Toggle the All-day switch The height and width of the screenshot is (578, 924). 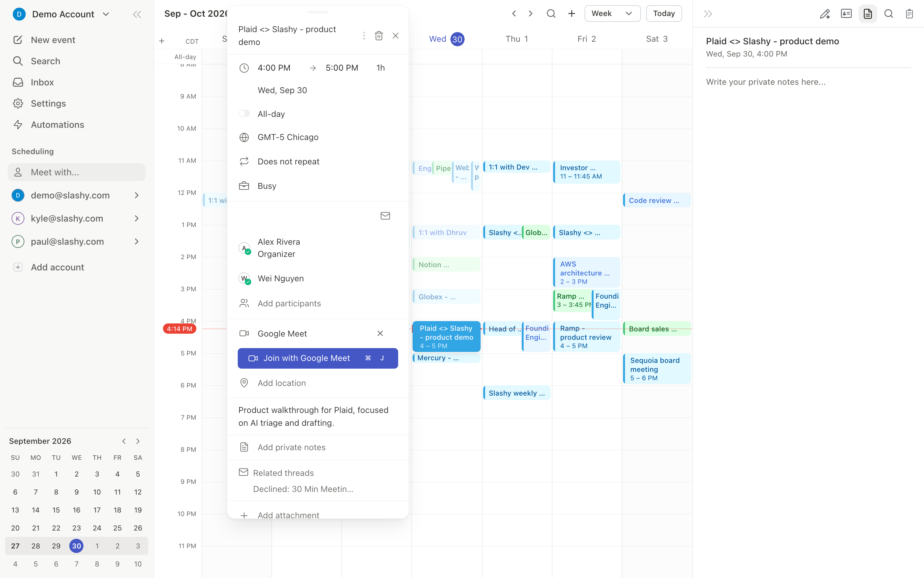click(244, 114)
